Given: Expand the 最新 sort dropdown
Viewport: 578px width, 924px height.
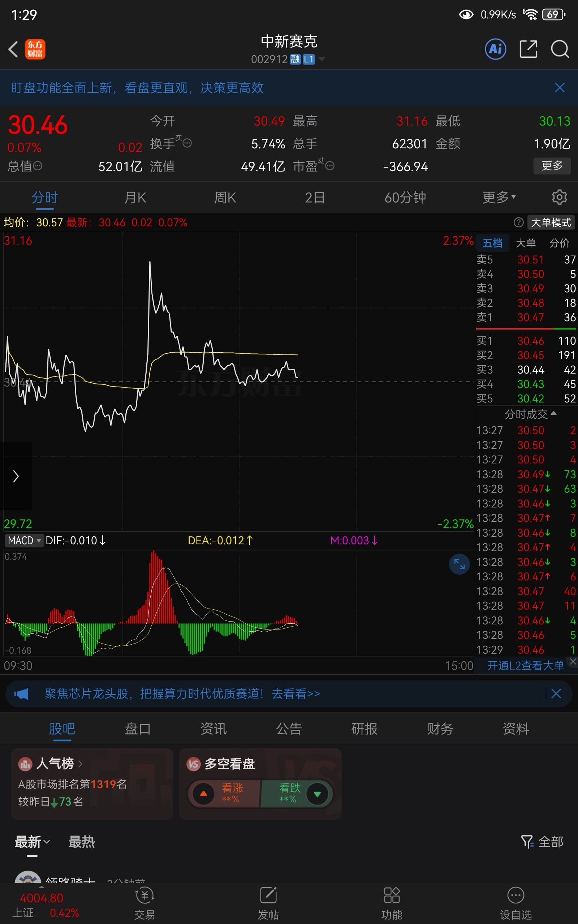Looking at the screenshot, I should [32, 842].
